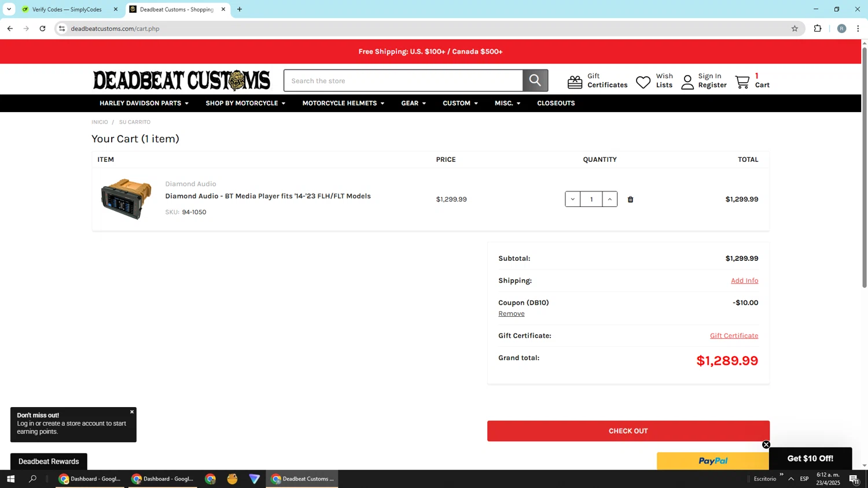Screen dimensions: 868x488
Task: Click the Deadbeat Customs logo
Action: tap(181, 80)
